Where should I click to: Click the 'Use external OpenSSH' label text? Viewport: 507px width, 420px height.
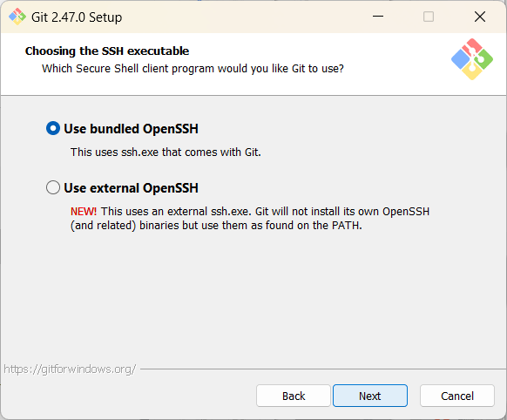131,188
